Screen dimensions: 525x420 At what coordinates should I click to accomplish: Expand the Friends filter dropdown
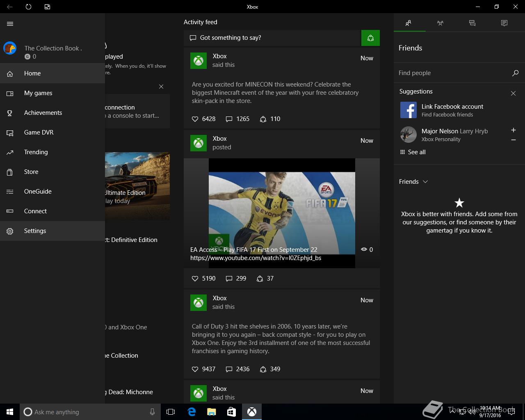pyautogui.click(x=413, y=182)
